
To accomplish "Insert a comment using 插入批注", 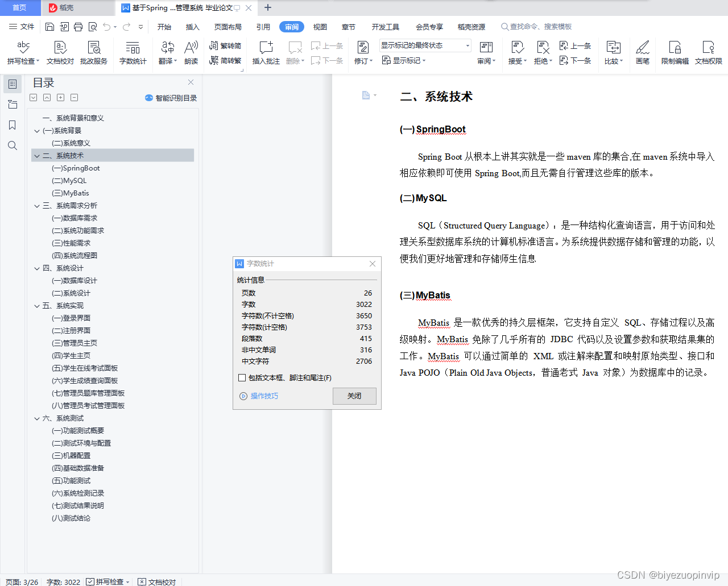I will pyautogui.click(x=265, y=52).
